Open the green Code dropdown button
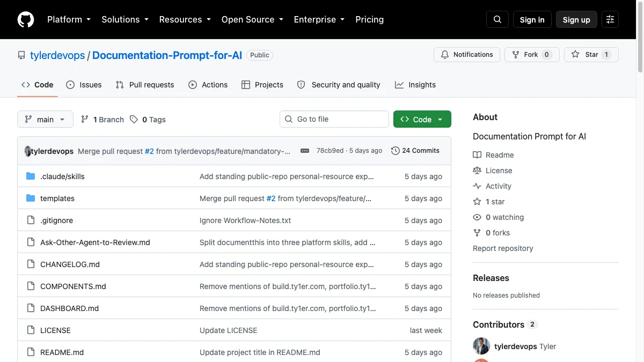The width and height of the screenshot is (644, 362). [422, 119]
